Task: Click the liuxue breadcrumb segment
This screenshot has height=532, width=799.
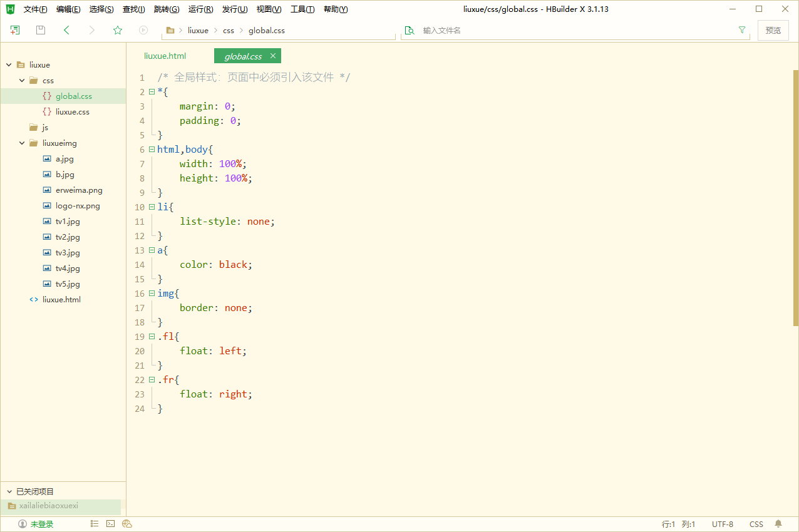Action: click(198, 30)
